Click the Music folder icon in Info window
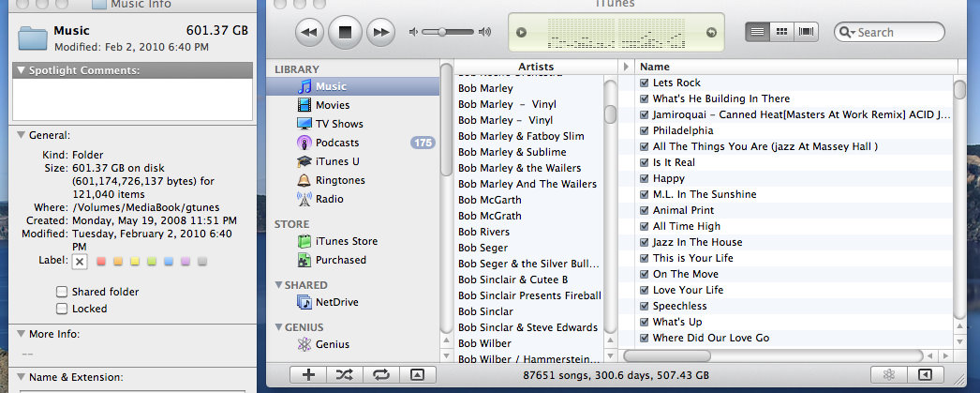Screen dimensions: 980x393 coord(33,37)
